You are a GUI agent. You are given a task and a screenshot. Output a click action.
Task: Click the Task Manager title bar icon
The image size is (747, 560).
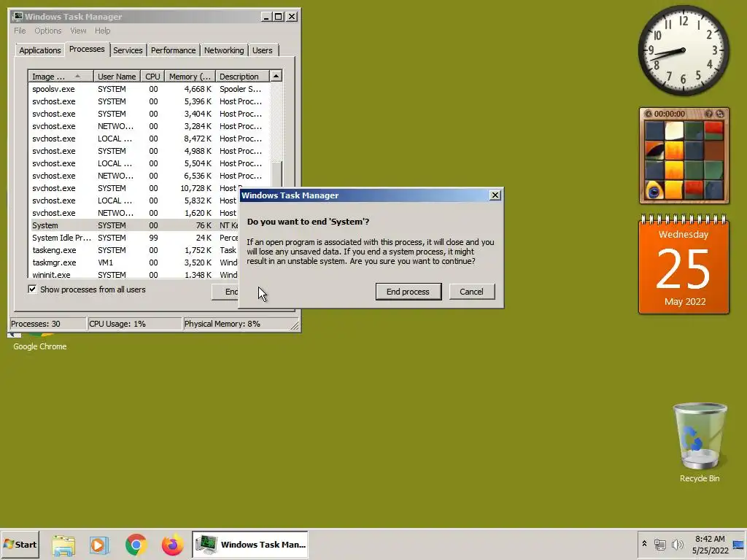click(18, 16)
